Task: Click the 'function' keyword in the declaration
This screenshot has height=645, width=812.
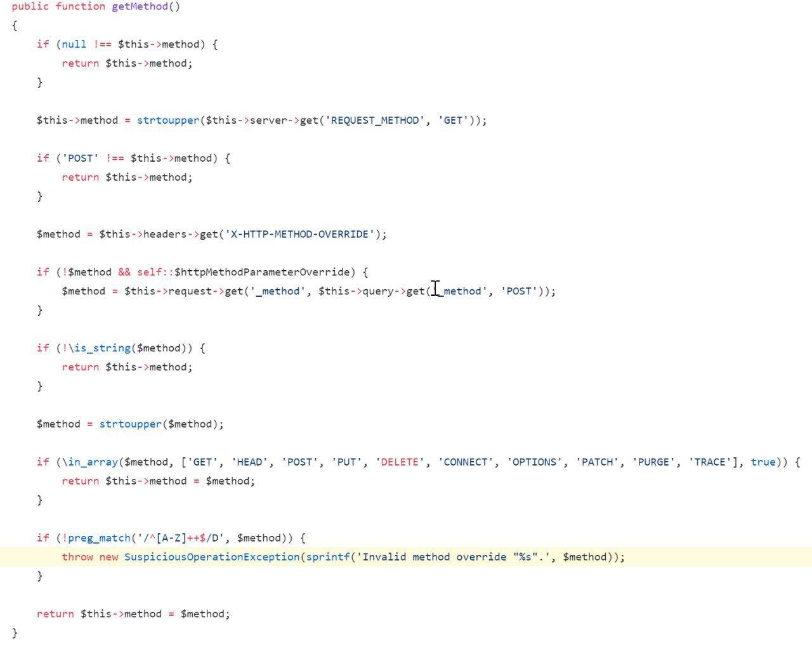Action: tap(81, 6)
